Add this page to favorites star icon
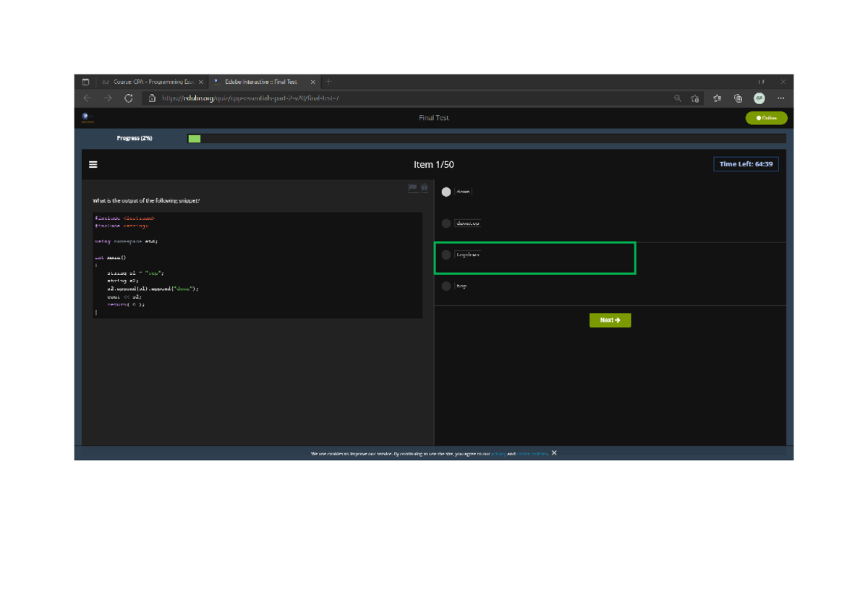Screen dimensions: 868x614 point(695,98)
